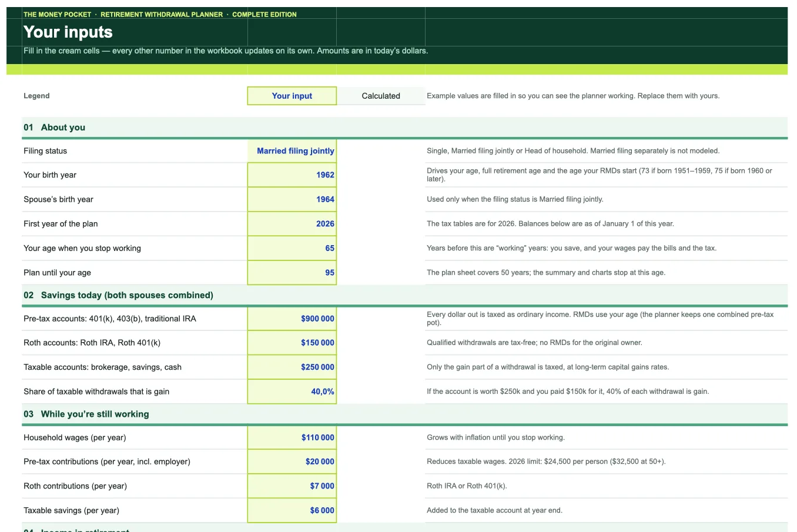Click the note 'Grows with inflation until you stop working.'
Image resolution: width=797 pixels, height=532 pixels.
[495, 437]
